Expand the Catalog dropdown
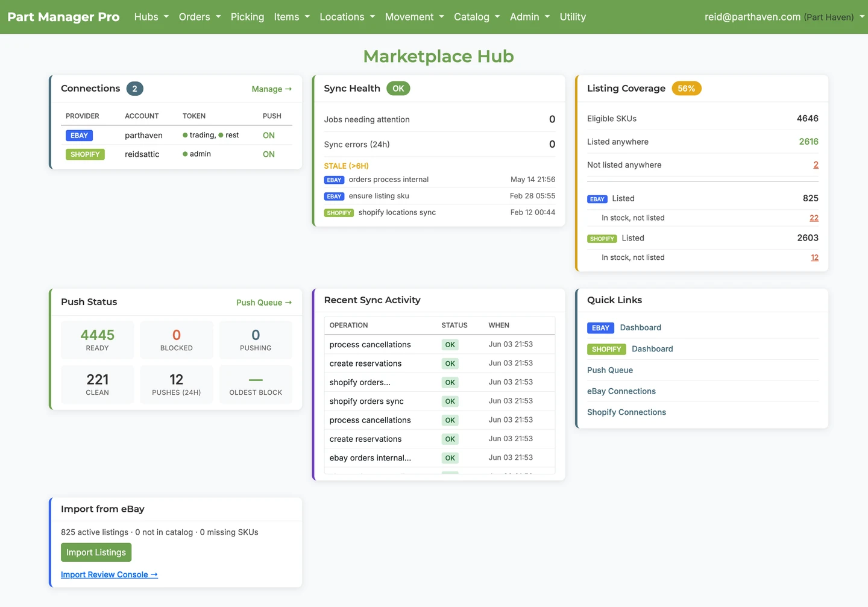The width and height of the screenshot is (868, 607). [x=477, y=17]
